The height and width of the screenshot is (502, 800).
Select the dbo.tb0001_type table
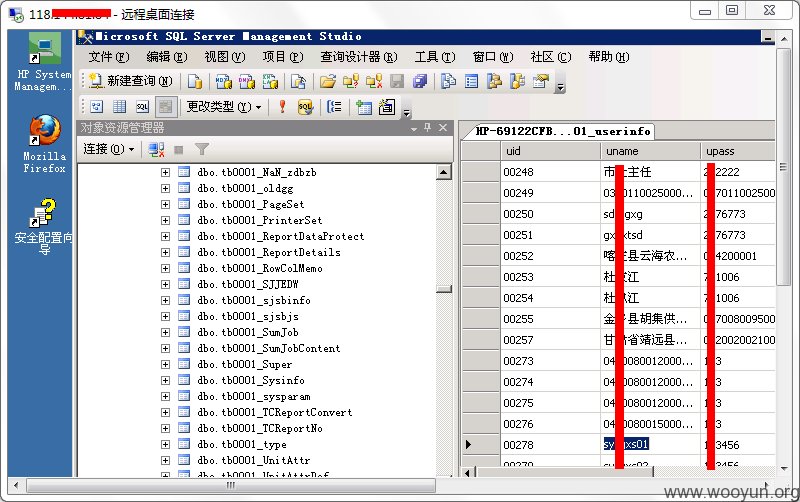point(242,444)
